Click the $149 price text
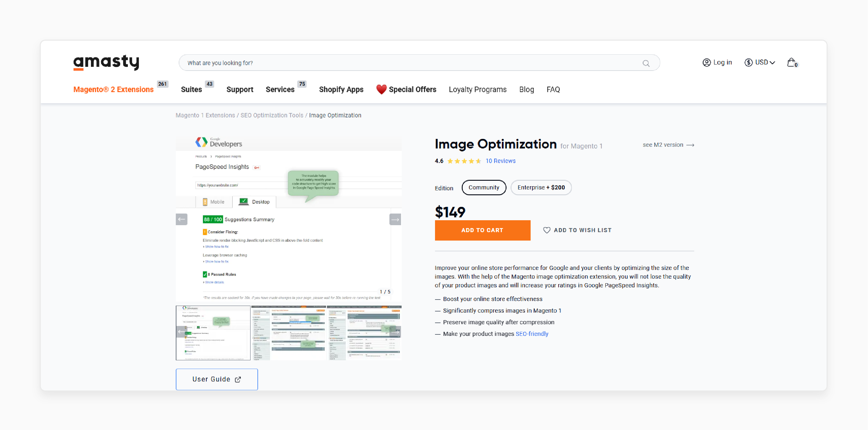 (x=450, y=212)
